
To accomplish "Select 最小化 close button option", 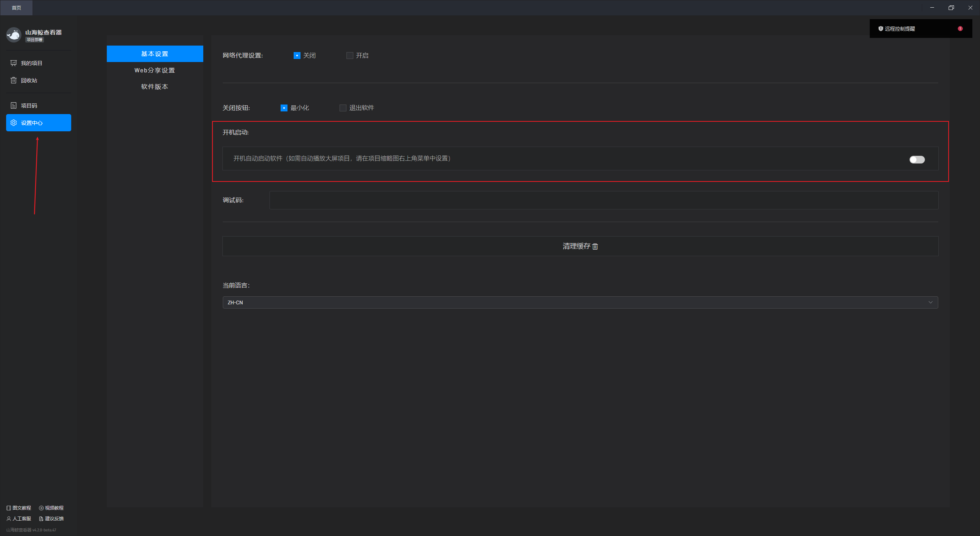I will (284, 108).
